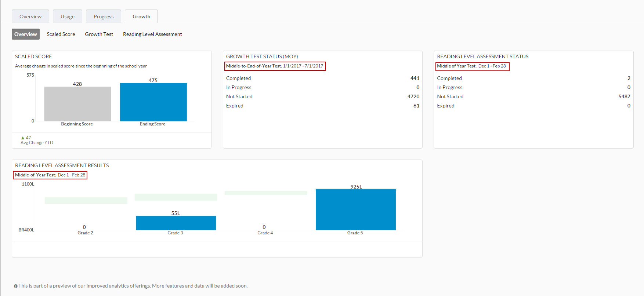The height and width of the screenshot is (296, 644).
Task: Click the green Avg Change up-arrow icon
Action: coord(23,138)
